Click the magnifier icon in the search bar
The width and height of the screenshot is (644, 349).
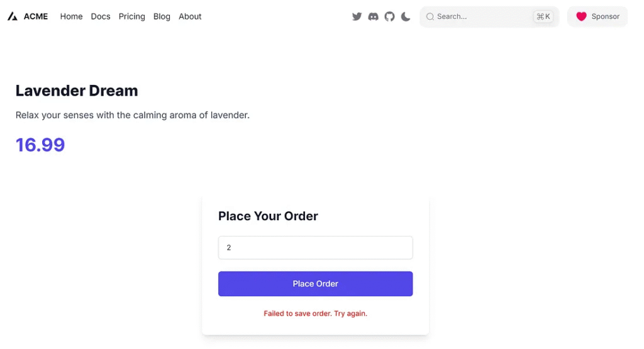click(430, 17)
